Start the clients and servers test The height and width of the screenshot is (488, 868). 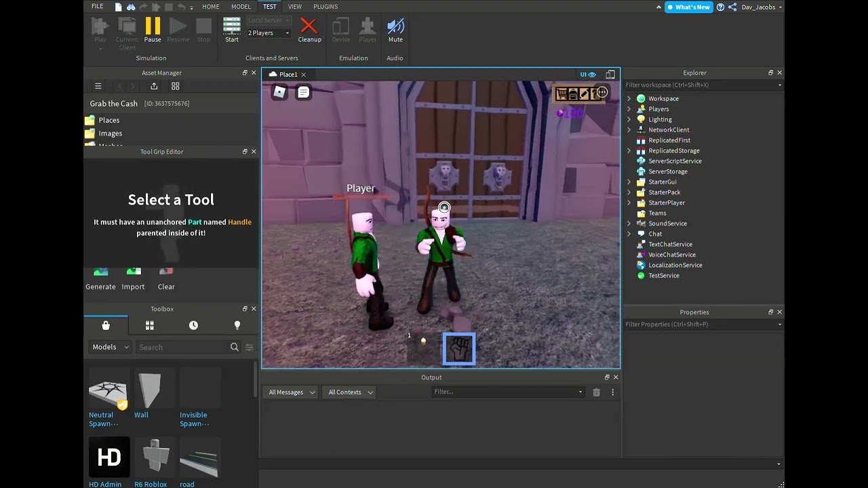(x=232, y=30)
